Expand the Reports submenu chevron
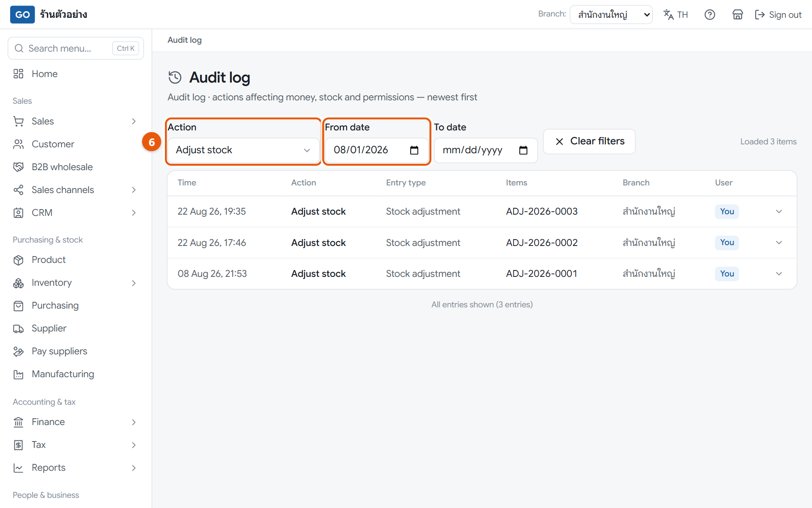 tap(134, 468)
